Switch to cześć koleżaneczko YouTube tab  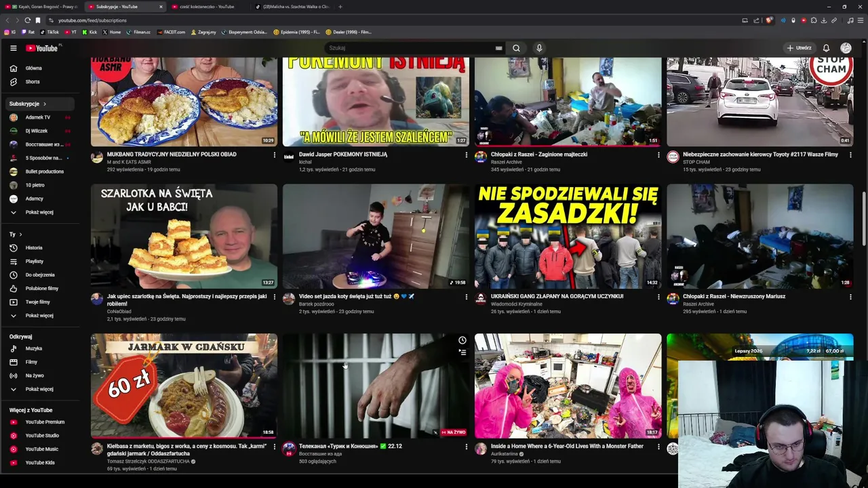click(207, 7)
